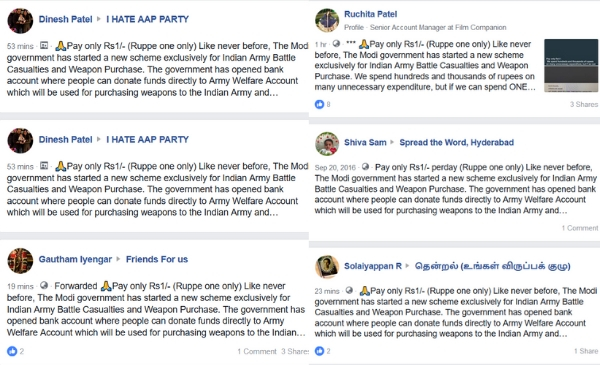Open the Spread the Word, Hyderabad group
Viewport: 600px width, 365px height.
click(x=457, y=142)
